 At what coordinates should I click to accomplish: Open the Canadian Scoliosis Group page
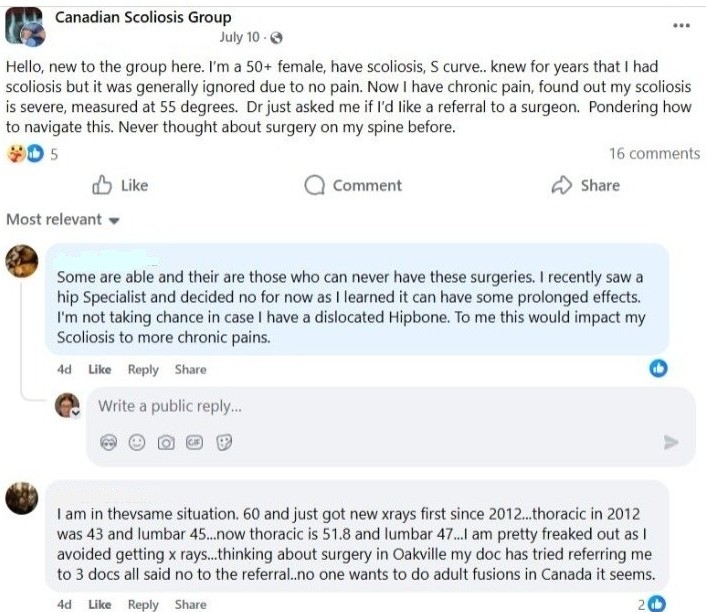coord(142,17)
